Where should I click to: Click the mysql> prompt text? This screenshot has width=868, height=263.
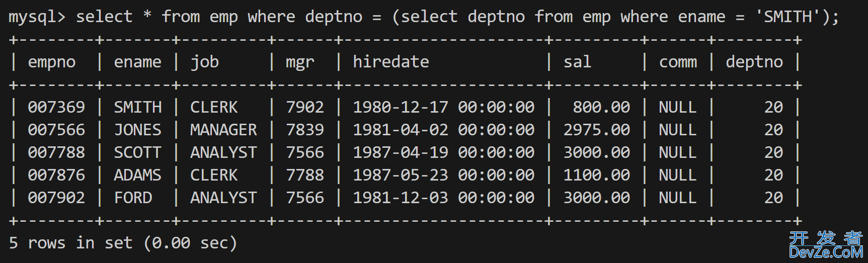click(37, 18)
